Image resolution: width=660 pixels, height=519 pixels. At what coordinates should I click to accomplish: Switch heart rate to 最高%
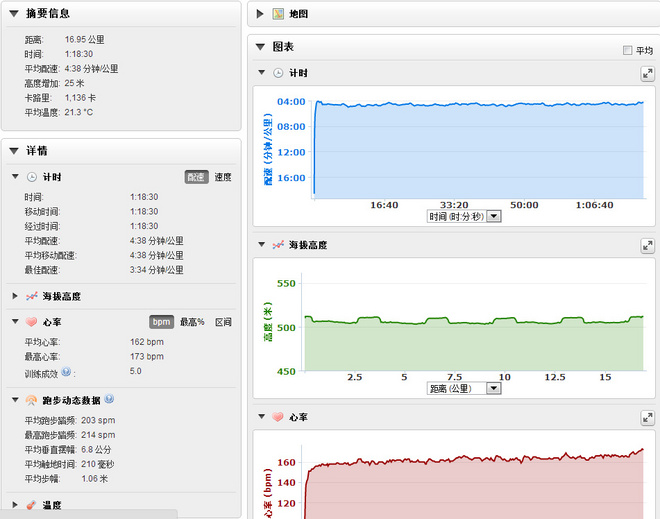point(192,322)
